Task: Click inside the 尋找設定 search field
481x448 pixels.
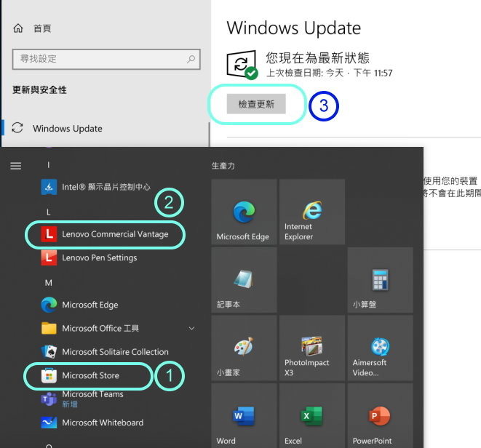Action: [106, 59]
